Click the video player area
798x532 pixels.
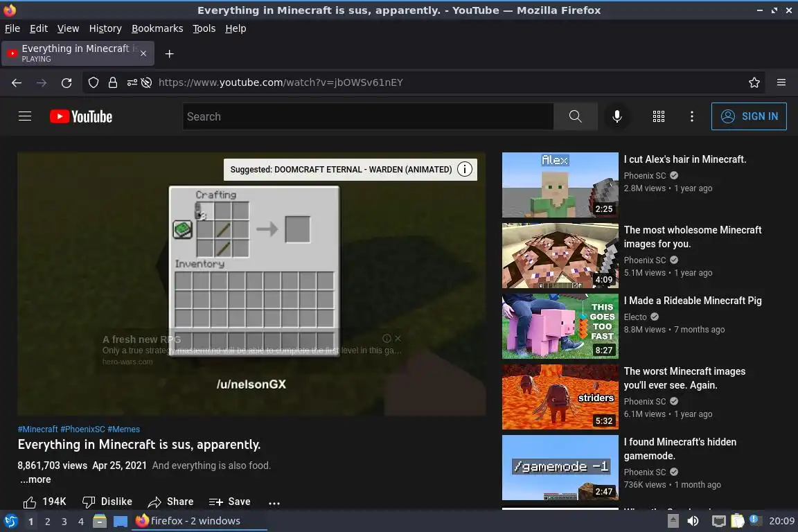click(251, 284)
